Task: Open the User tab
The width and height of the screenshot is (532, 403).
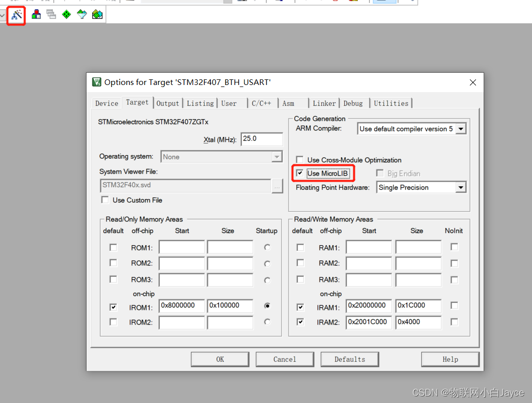Action: pyautogui.click(x=229, y=103)
